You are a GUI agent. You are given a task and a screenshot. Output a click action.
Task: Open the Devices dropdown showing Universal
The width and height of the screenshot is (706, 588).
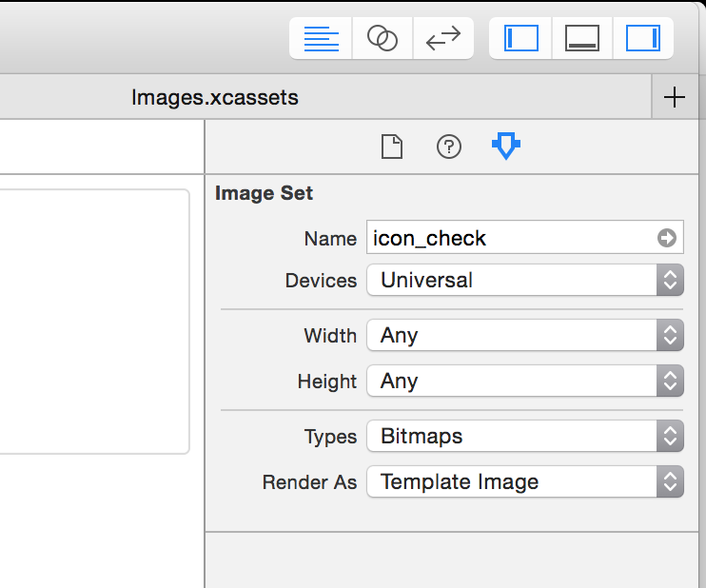[525, 280]
